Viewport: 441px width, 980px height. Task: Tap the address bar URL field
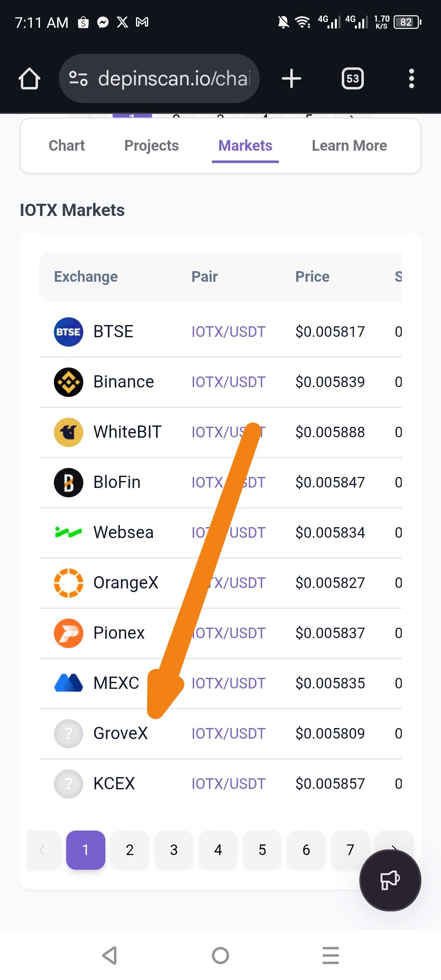click(174, 78)
